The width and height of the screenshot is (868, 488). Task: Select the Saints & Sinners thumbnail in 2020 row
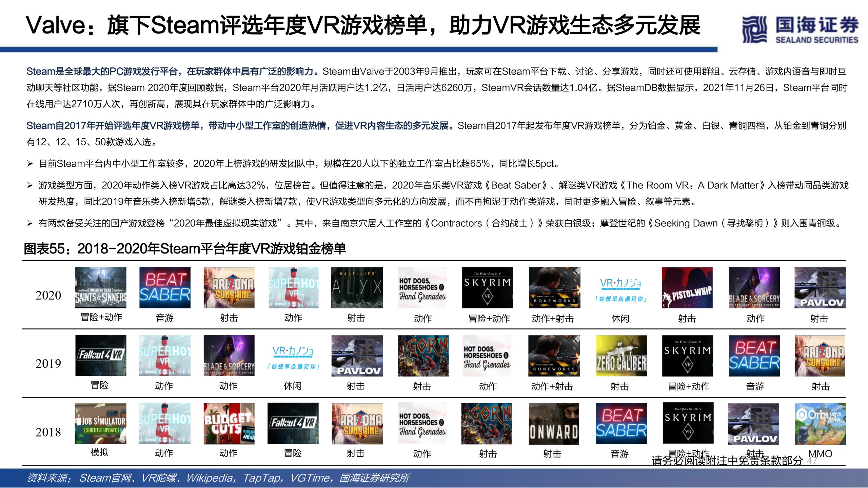pos(101,287)
